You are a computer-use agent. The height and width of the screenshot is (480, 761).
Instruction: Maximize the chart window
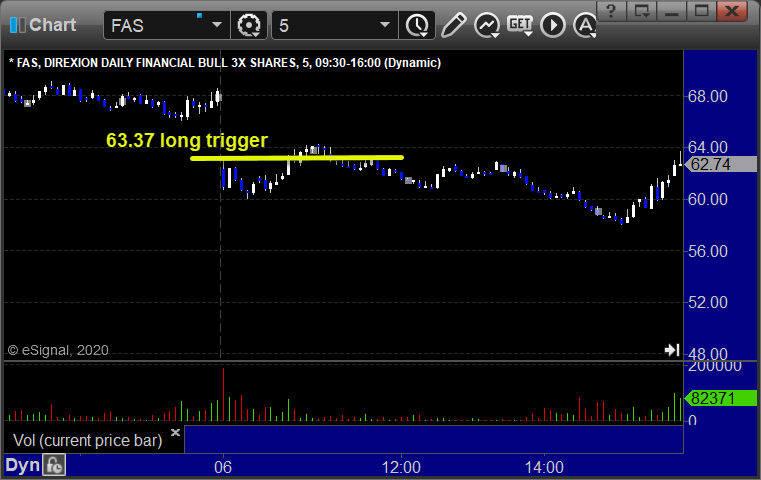click(x=701, y=11)
